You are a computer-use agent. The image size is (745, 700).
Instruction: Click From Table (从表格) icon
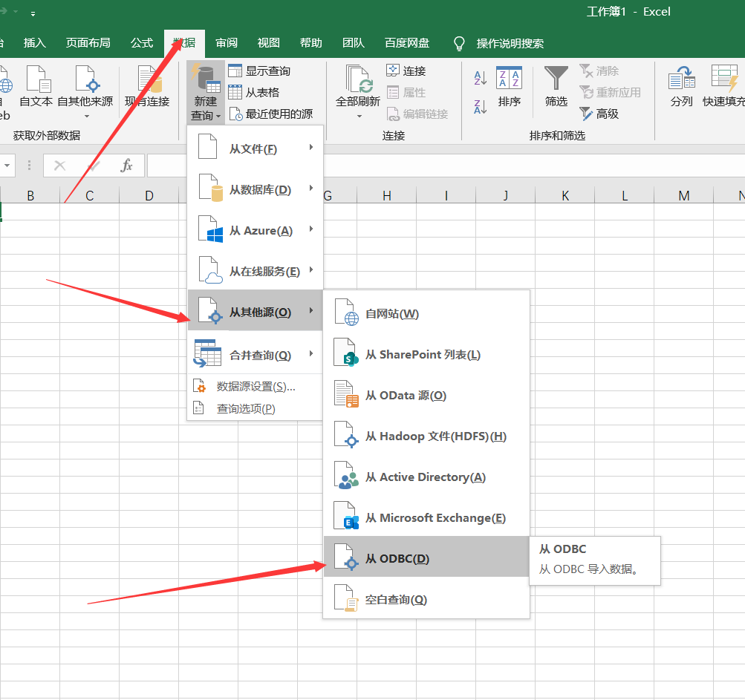(x=235, y=92)
